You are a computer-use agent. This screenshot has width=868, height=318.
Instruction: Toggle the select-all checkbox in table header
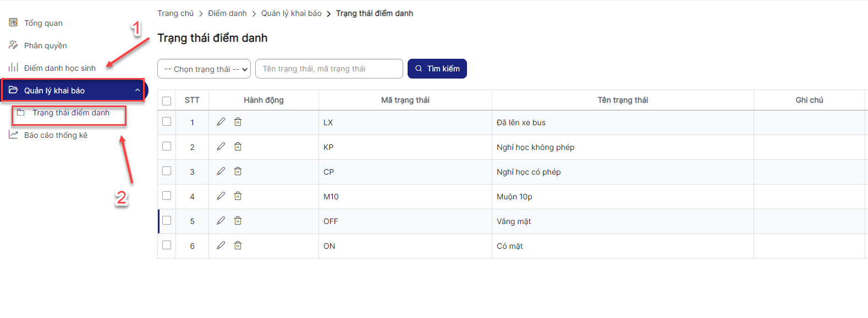click(167, 101)
